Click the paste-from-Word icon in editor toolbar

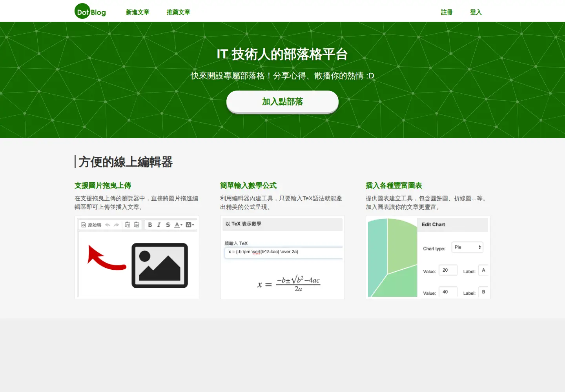(137, 225)
